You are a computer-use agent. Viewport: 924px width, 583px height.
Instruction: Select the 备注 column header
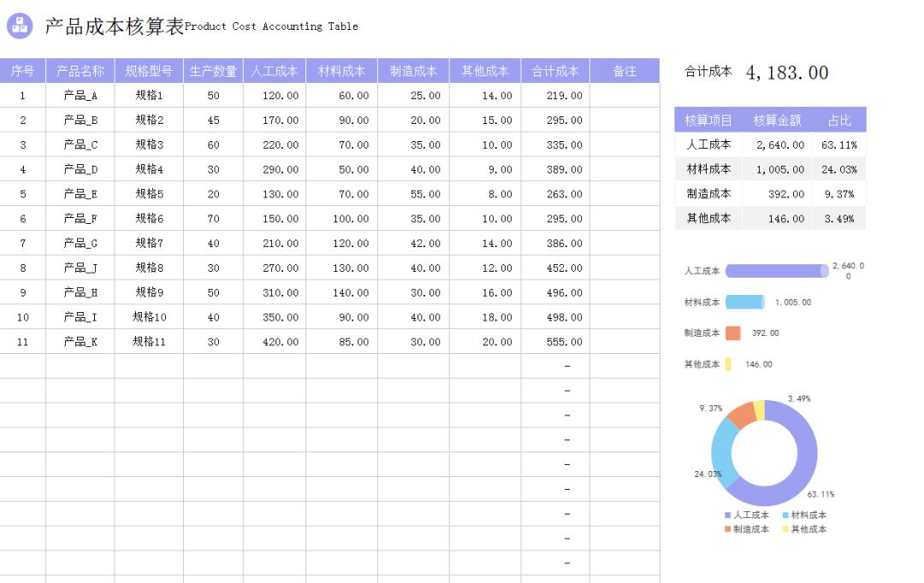[x=625, y=70]
